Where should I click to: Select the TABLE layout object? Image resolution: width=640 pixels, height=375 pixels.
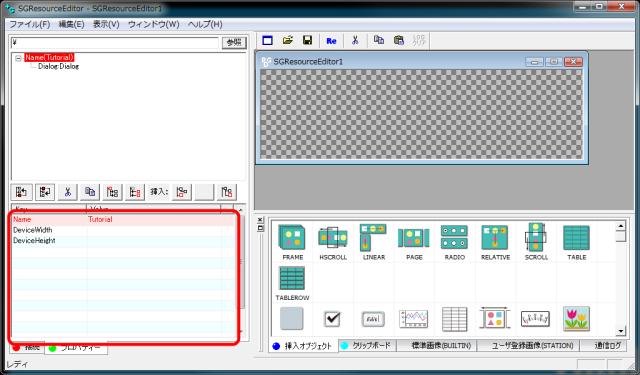576,242
